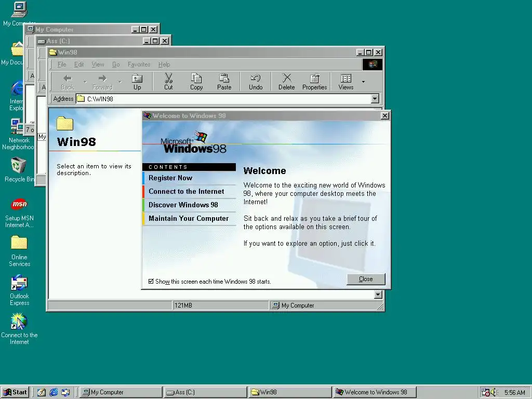
Task: Click the Cut scissors icon
Action: 168,78
